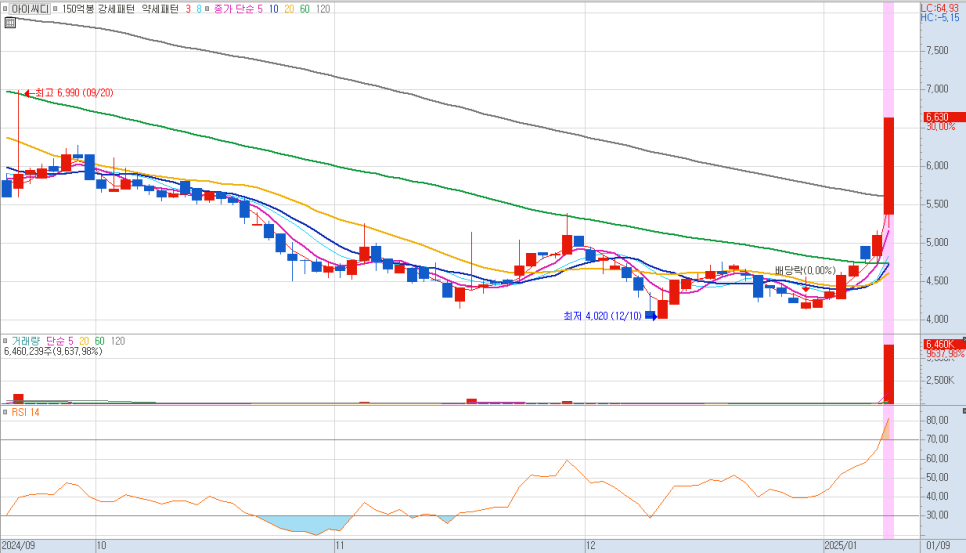Click the 2025/01 date axis label
Viewport: 966px width, 553px height.
click(842, 546)
